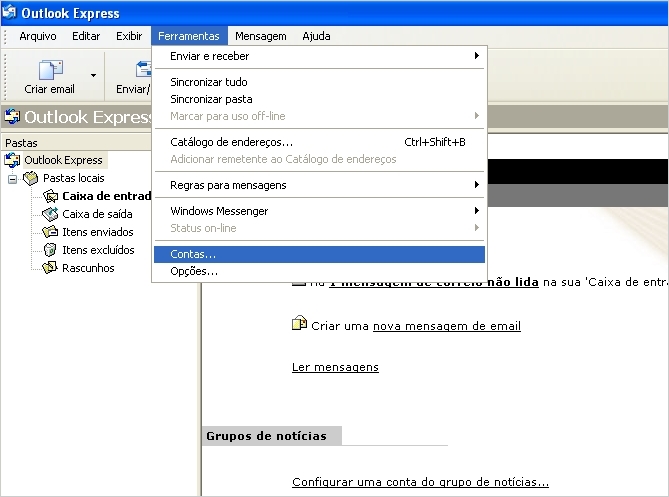Click the Caixa de entrada folder icon

(50, 196)
